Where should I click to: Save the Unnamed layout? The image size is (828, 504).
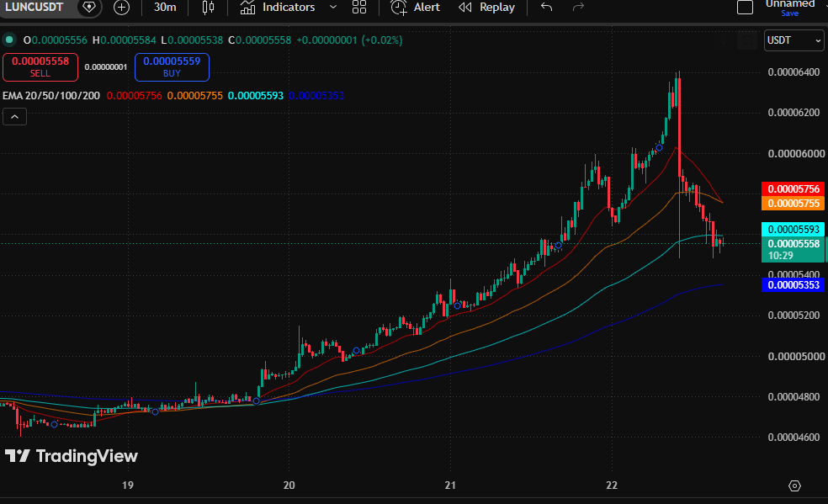[789, 13]
